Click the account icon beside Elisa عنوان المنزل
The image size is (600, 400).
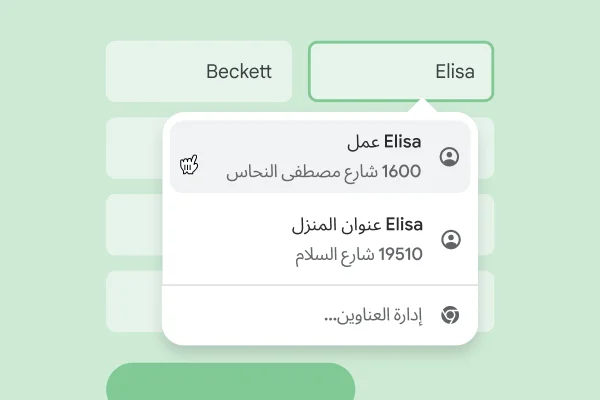coord(450,239)
